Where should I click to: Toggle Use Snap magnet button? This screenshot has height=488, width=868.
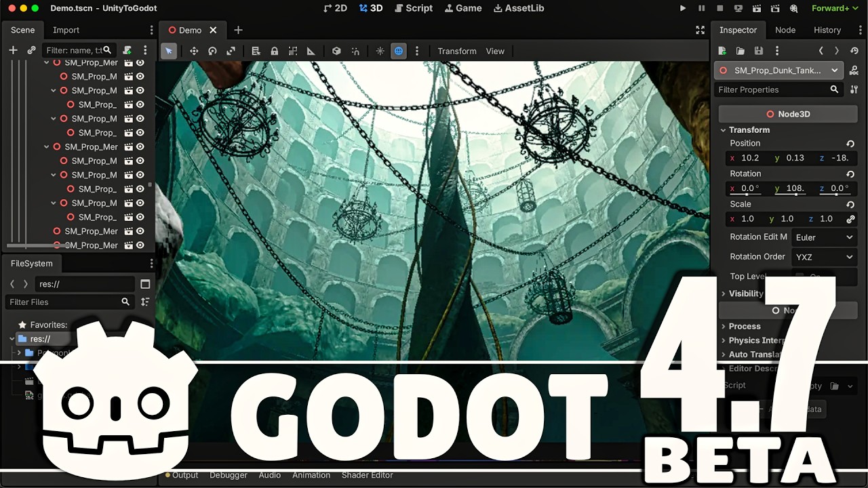pyautogui.click(x=355, y=51)
